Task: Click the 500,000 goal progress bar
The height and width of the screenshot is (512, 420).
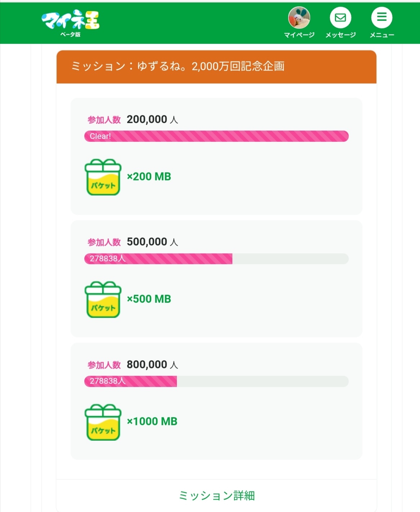Action: (x=216, y=259)
